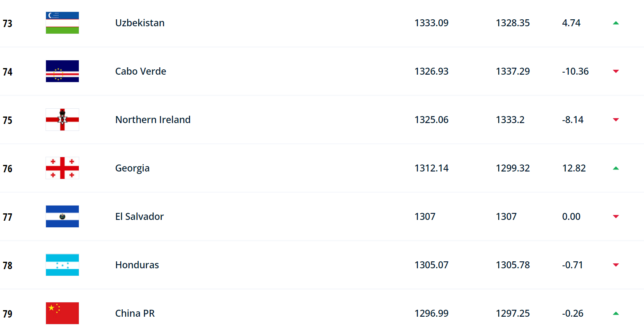Click the Georgia flag icon
Screen dimensions: 644x336
pyautogui.click(x=62, y=168)
